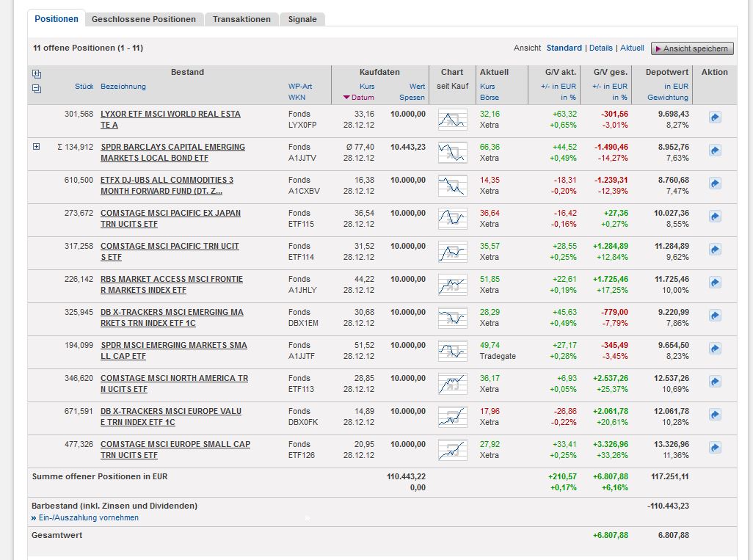
Task: Go to the Signale tab
Action: click(302, 19)
